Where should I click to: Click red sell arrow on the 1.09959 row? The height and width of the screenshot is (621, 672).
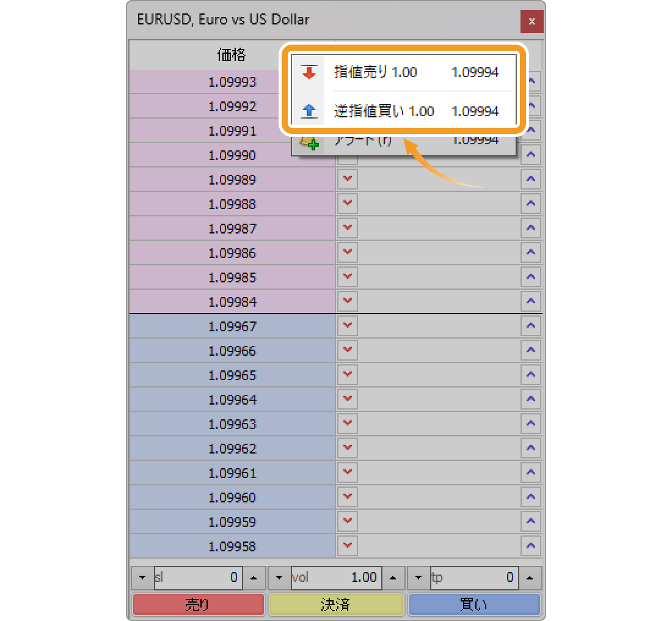347,521
